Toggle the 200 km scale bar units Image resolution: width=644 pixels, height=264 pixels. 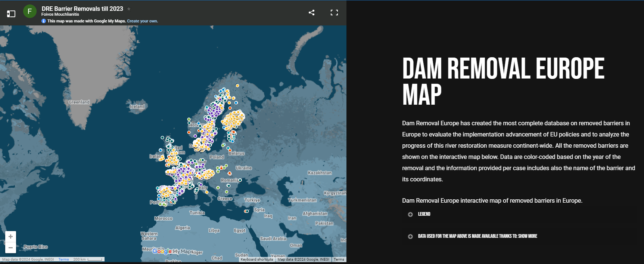[88, 260]
